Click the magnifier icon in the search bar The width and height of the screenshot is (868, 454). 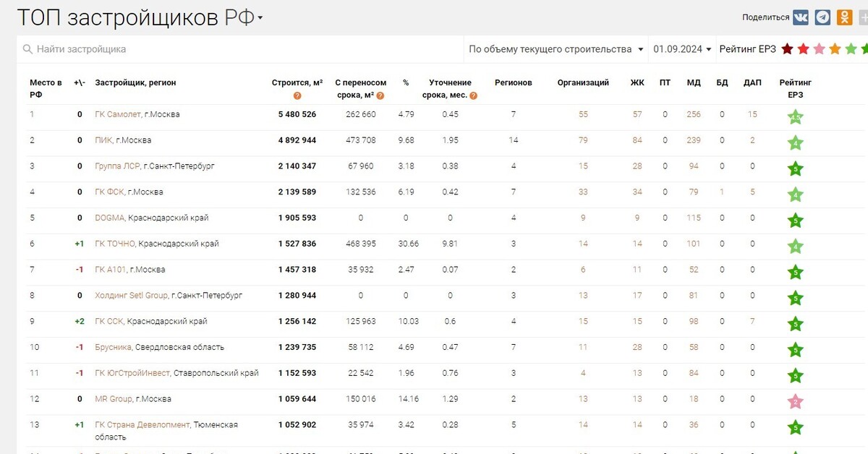pyautogui.click(x=27, y=49)
